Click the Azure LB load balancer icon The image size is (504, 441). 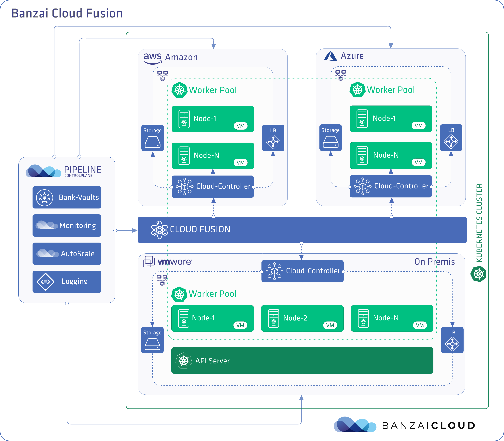[x=451, y=141]
